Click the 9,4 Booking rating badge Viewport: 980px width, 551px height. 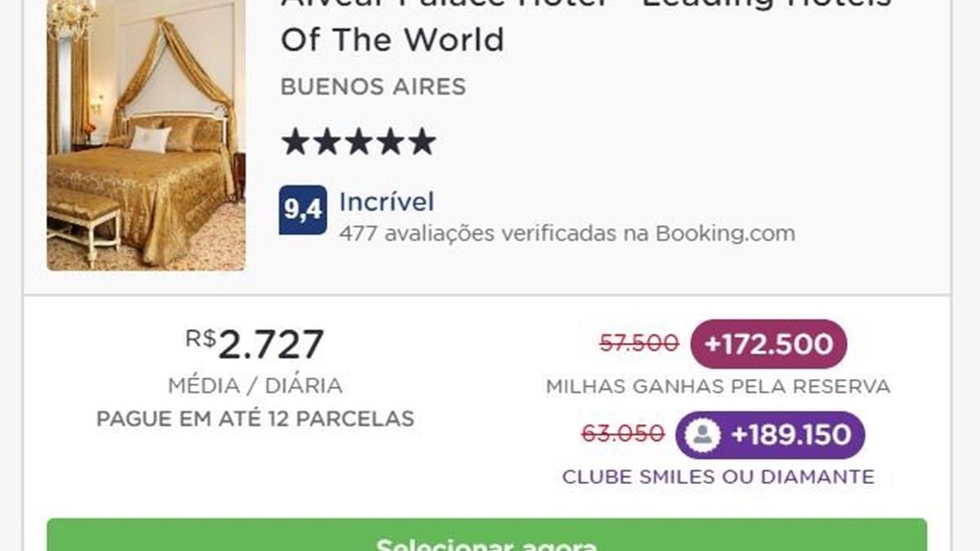[x=303, y=210]
